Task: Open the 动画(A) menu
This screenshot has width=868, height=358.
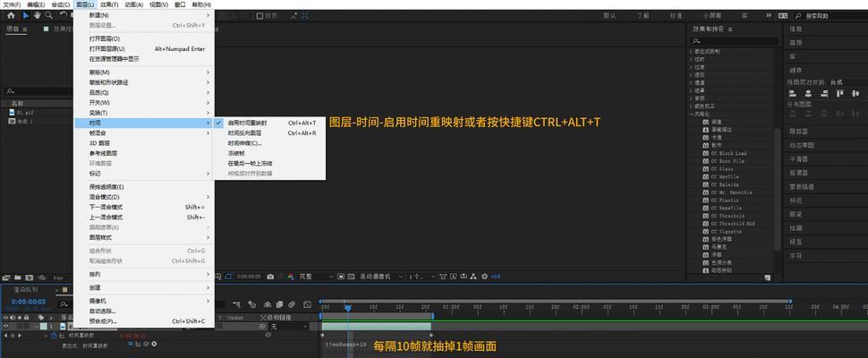Action: coord(134,4)
